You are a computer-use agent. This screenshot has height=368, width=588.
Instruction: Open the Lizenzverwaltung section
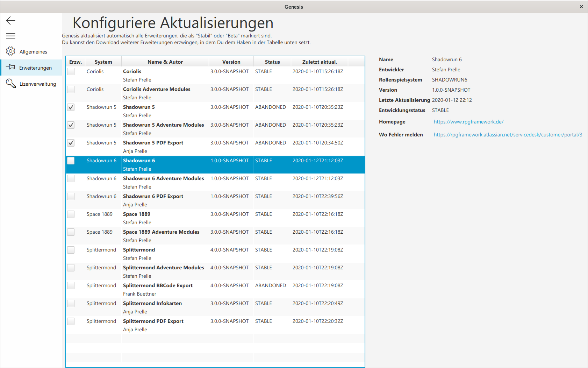coord(31,84)
